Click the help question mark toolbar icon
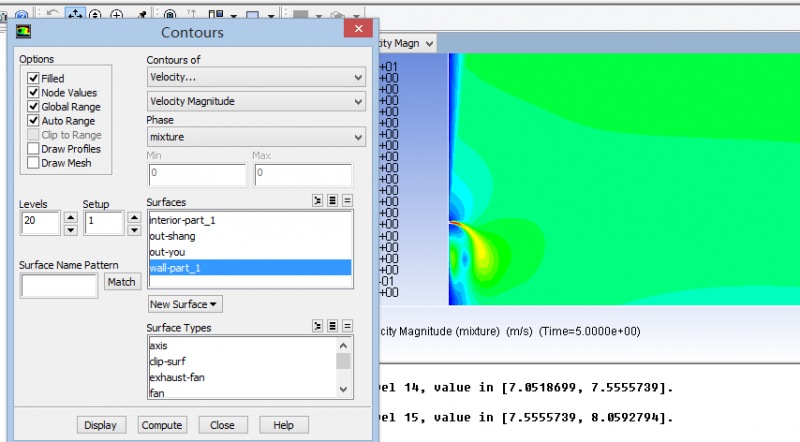The image size is (800, 442). (x=21, y=15)
